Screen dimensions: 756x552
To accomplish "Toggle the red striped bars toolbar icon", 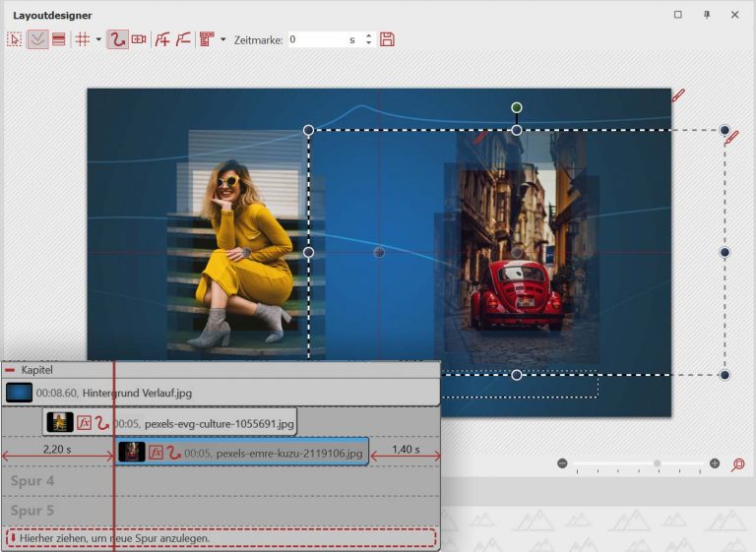I will pyautogui.click(x=59, y=39).
